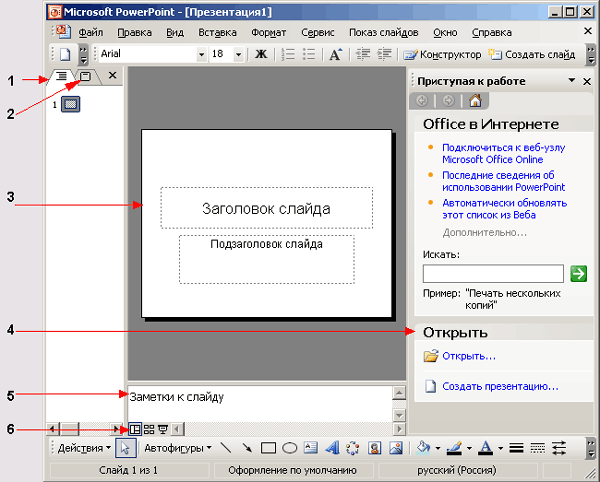Click the Открыть... file link
This screenshot has width=600, height=482.
point(469,356)
